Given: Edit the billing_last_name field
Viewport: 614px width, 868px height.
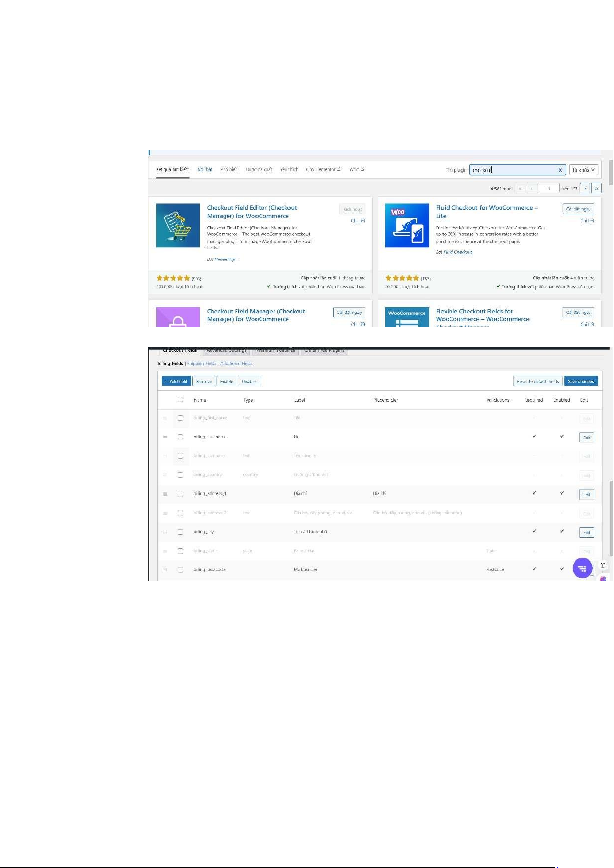Looking at the screenshot, I should (x=586, y=438).
